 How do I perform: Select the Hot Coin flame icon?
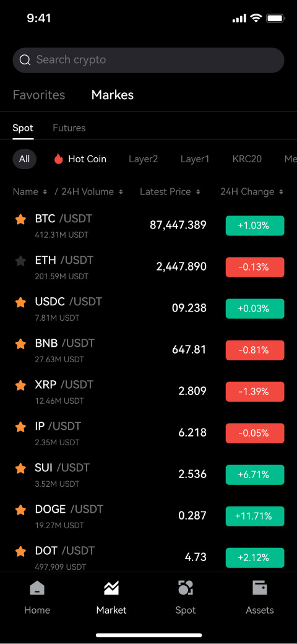(59, 159)
